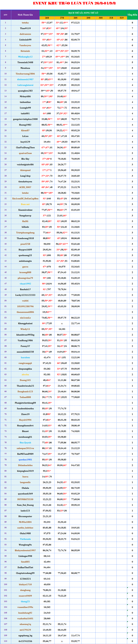Click the Bạch Thủ Lô, Song Thủ Lô header

(x=83, y=13)
